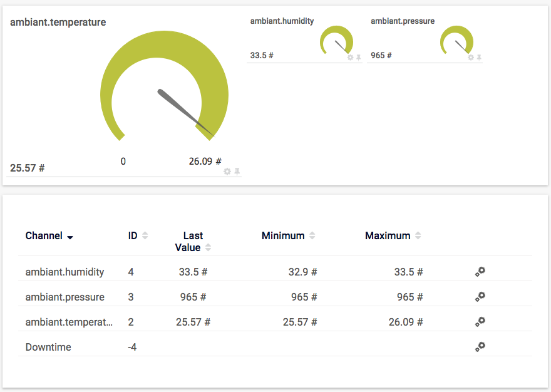Open settings gear on the ambiant.humidity gauge
The width and height of the screenshot is (551, 392).
351,58
